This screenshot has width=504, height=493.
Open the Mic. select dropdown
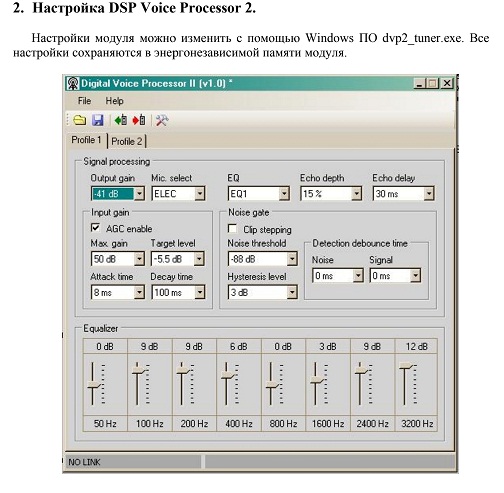(x=200, y=194)
